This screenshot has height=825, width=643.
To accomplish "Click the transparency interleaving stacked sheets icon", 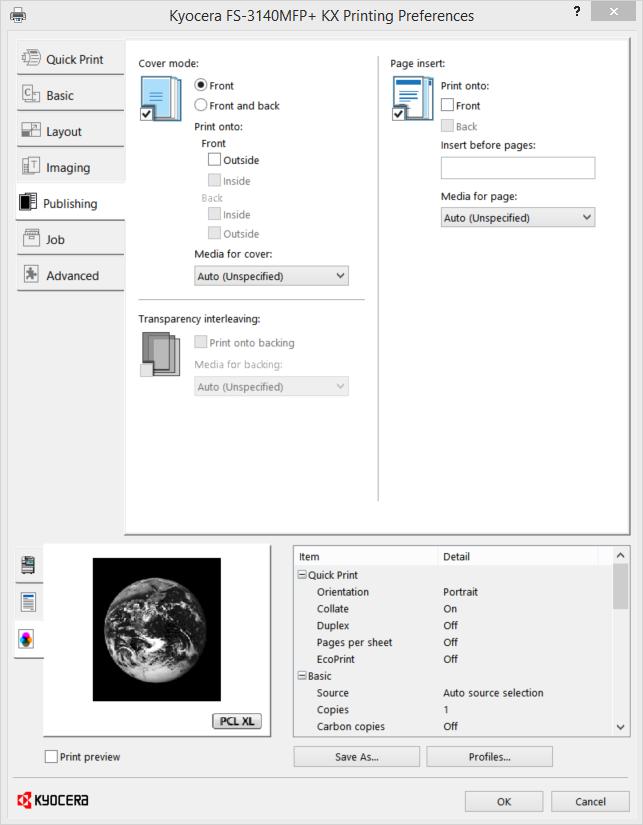I will (160, 355).
